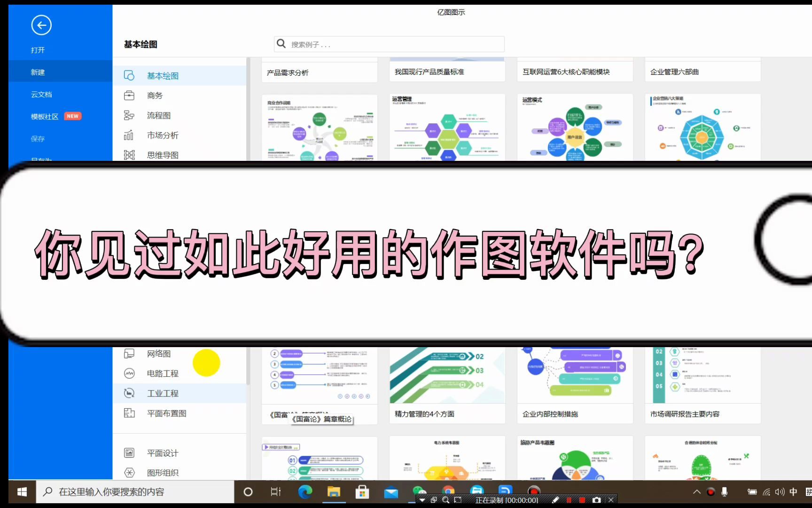The image size is (812, 508).
Task: Select the 思维导图 category icon
Action: (129, 155)
